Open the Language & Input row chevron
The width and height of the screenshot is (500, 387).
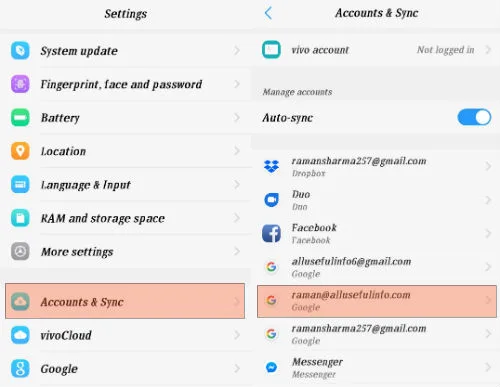237,184
